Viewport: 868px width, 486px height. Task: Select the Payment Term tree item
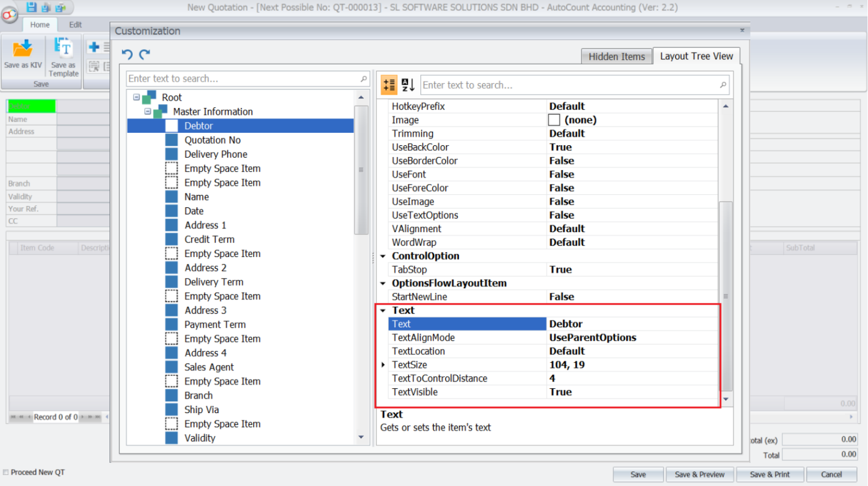215,324
